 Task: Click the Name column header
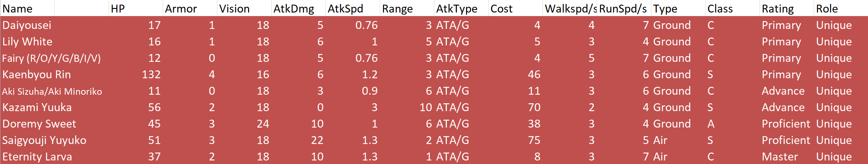[x=18, y=9]
